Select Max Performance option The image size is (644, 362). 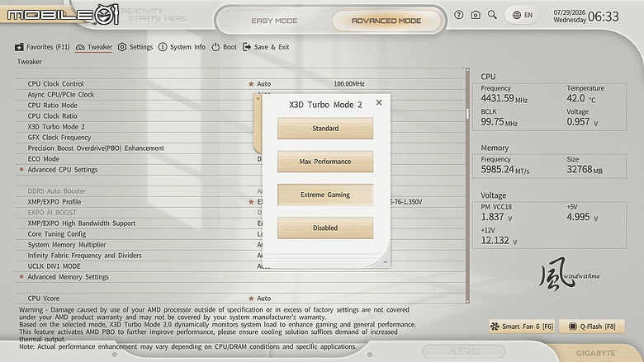325,162
